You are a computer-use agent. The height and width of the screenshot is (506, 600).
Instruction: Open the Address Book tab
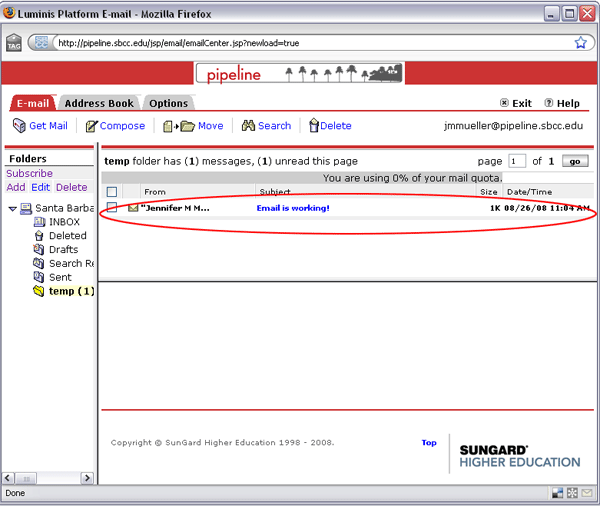point(98,103)
